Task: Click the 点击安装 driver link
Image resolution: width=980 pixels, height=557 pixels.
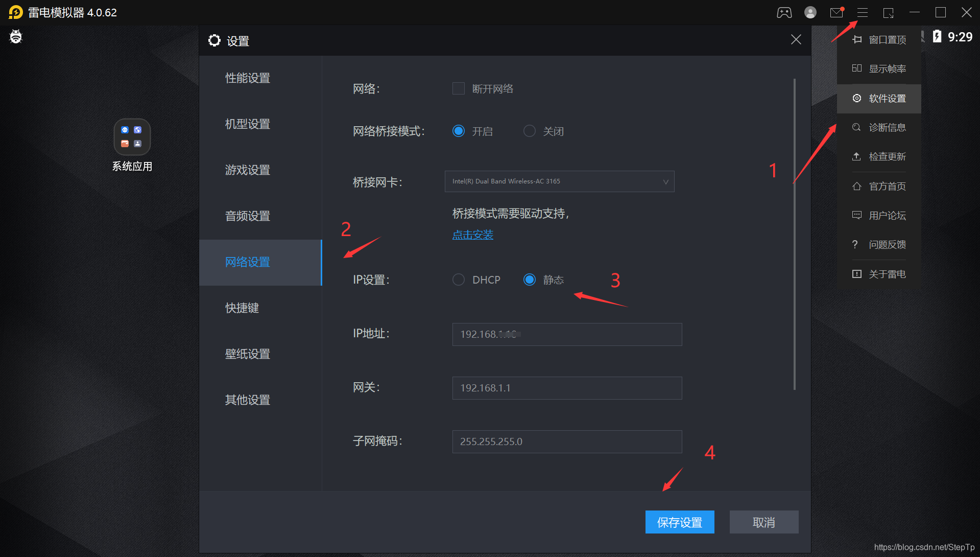Action: click(473, 235)
